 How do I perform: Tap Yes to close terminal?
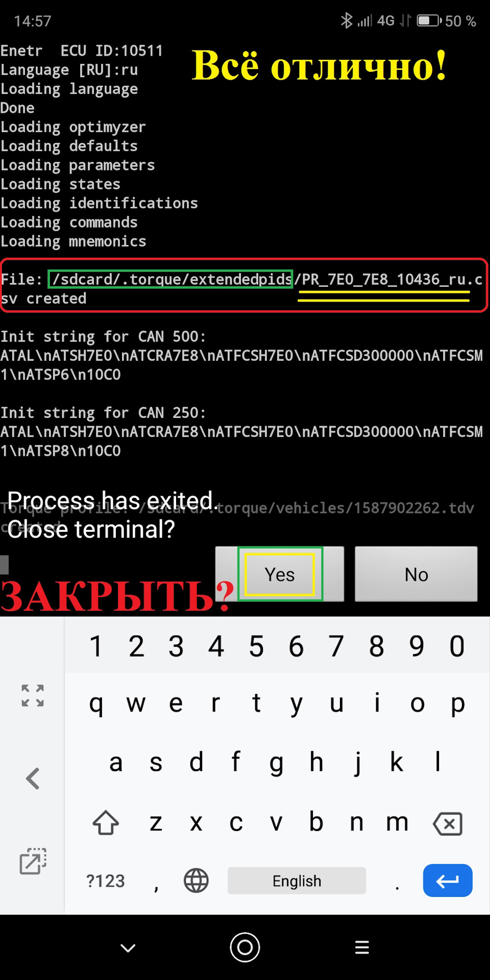pos(279,574)
